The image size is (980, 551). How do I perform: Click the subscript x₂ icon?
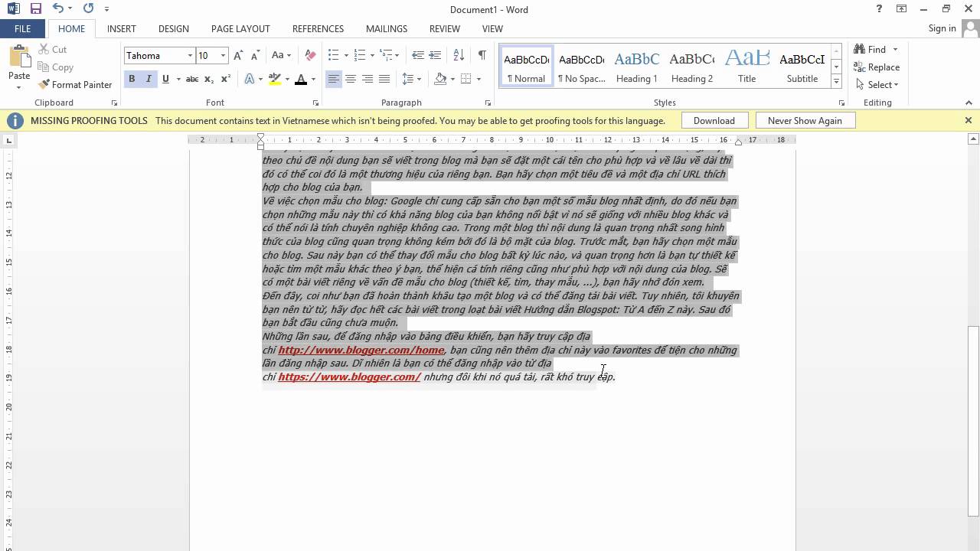pyautogui.click(x=209, y=79)
